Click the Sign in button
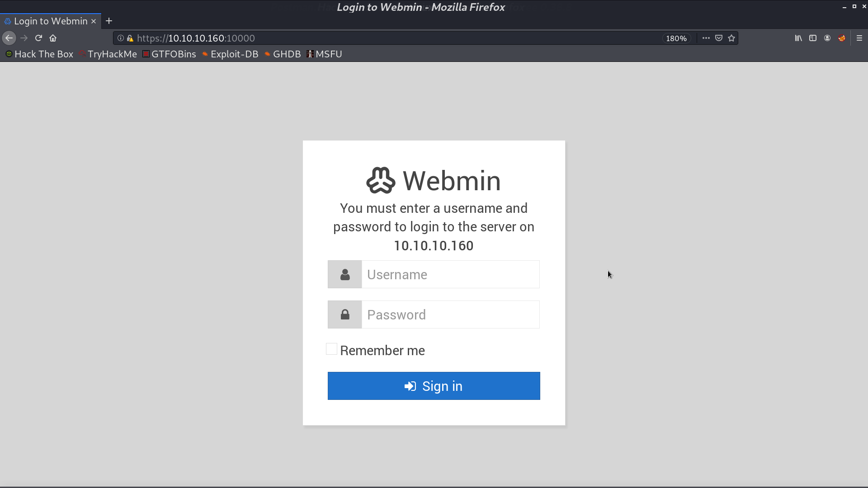The width and height of the screenshot is (868, 488). pos(434,386)
